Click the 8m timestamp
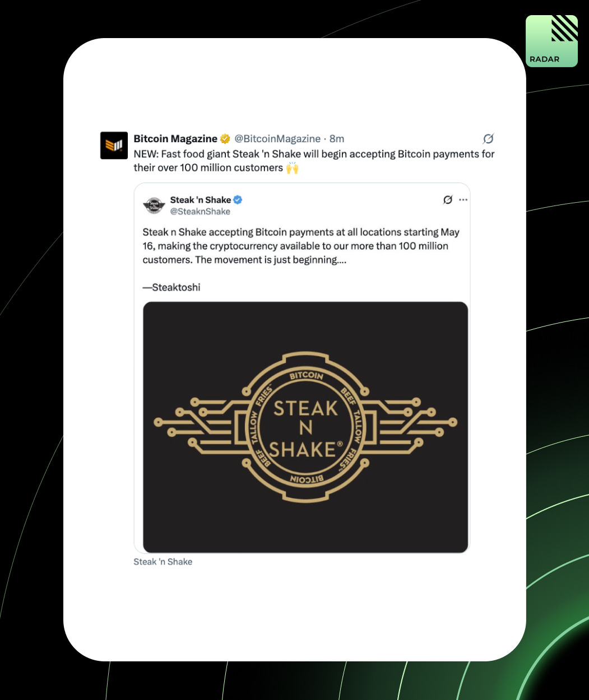 click(x=337, y=139)
